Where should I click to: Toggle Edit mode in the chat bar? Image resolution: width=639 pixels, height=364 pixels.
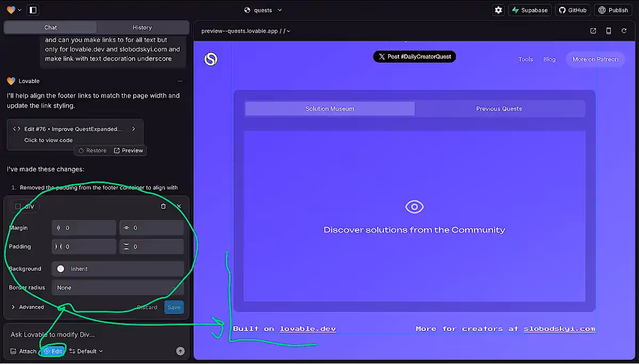click(53, 351)
